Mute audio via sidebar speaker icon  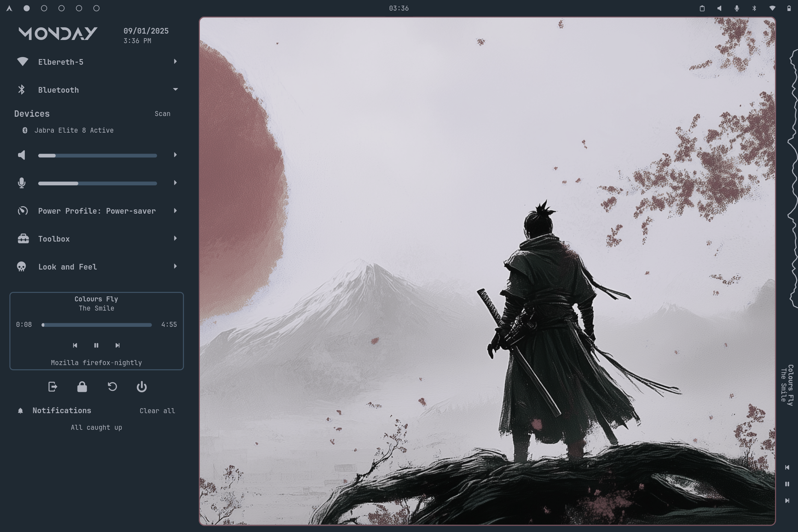pos(22,155)
